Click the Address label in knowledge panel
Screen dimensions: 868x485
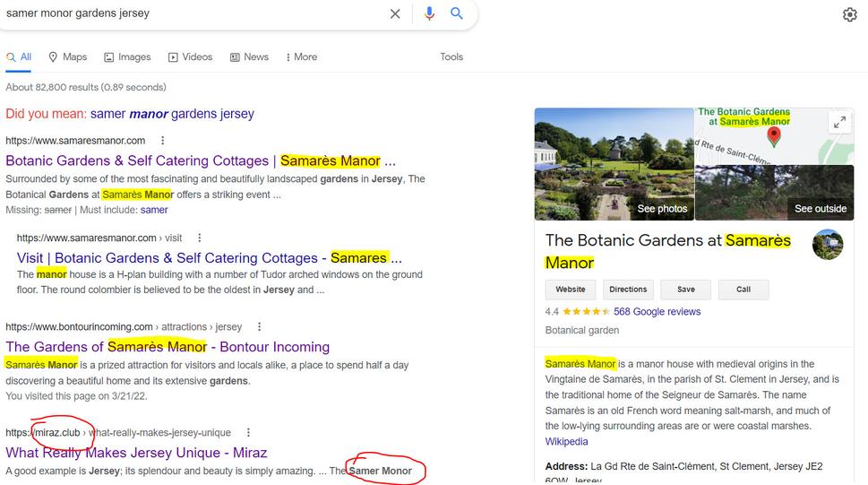pyautogui.click(x=566, y=467)
